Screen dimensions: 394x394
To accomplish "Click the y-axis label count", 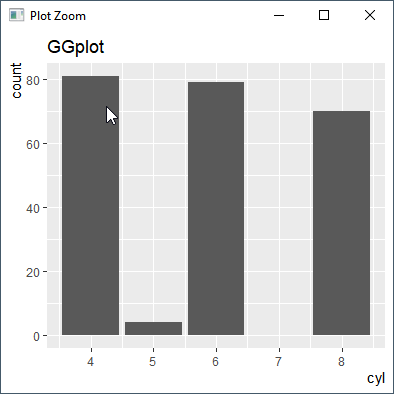I will [x=16, y=81].
